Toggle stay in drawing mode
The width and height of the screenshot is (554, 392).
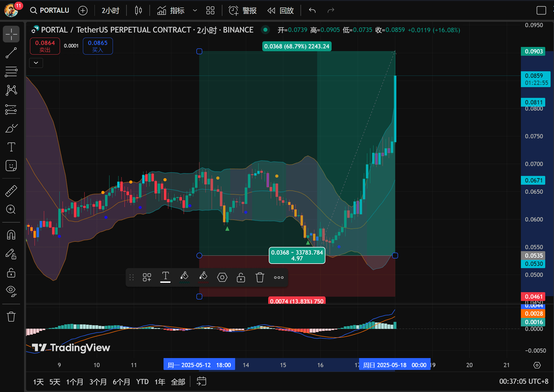pos(11,254)
